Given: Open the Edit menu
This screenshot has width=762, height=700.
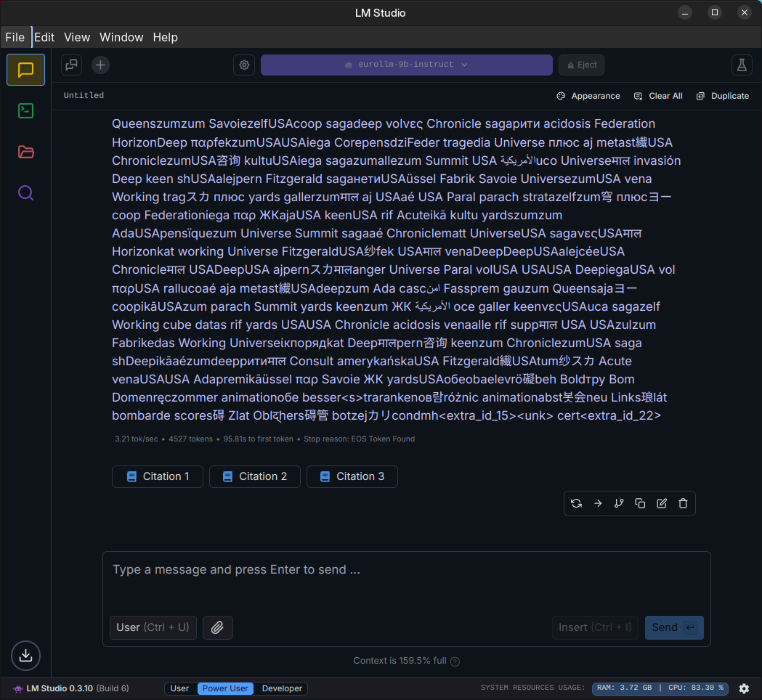Looking at the screenshot, I should pyautogui.click(x=44, y=37).
